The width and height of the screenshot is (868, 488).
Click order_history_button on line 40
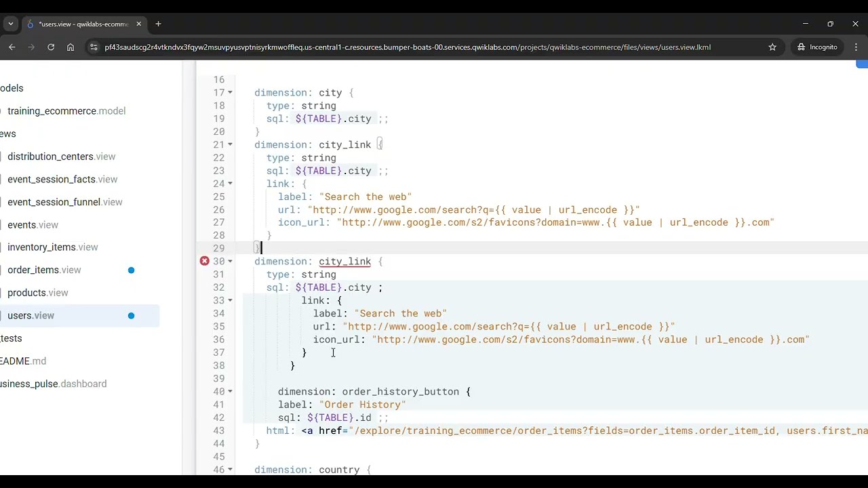tap(400, 392)
